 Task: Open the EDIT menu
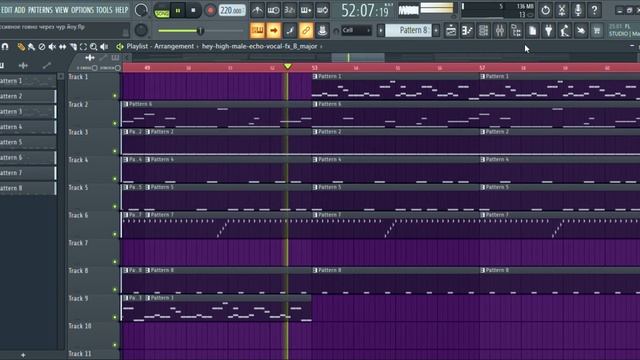click(7, 10)
